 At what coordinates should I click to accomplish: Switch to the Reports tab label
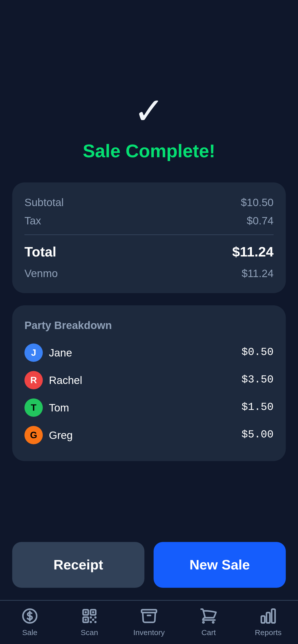click(268, 633)
